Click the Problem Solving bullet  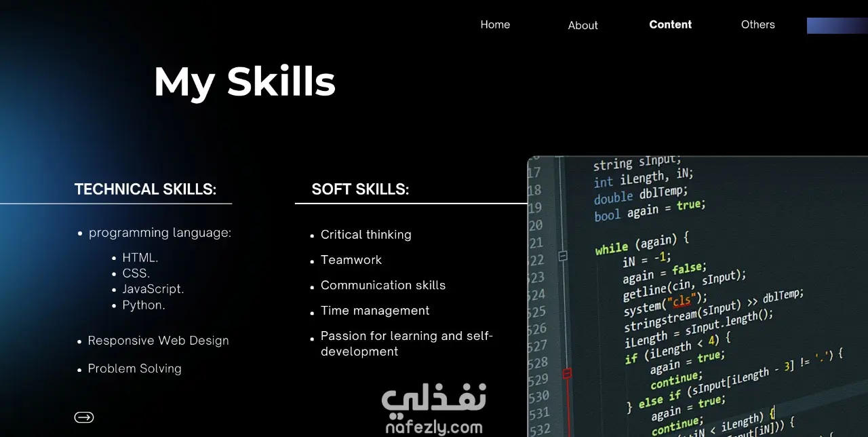pos(134,369)
